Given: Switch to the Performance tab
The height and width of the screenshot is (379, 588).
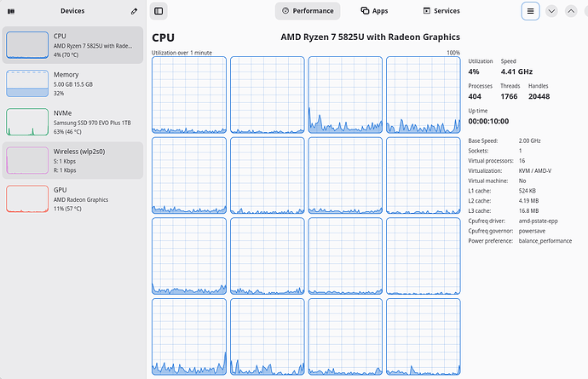Looking at the screenshot, I should click(x=308, y=11).
